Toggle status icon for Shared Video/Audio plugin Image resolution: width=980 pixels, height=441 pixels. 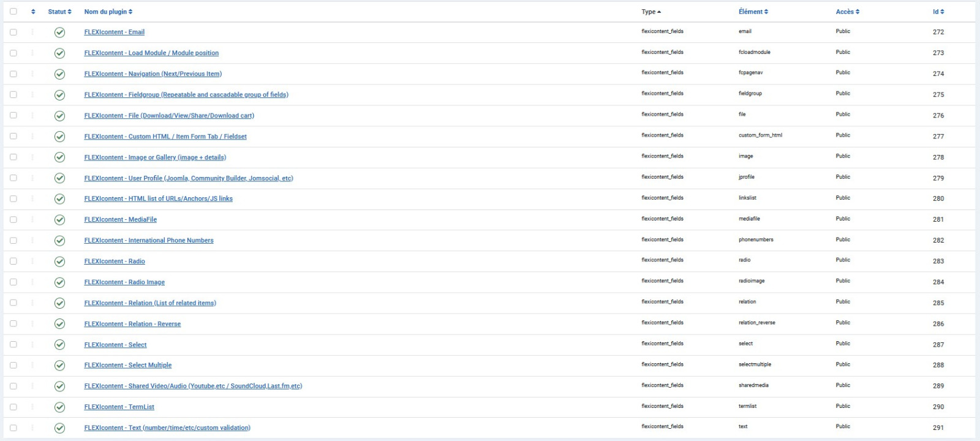point(59,386)
